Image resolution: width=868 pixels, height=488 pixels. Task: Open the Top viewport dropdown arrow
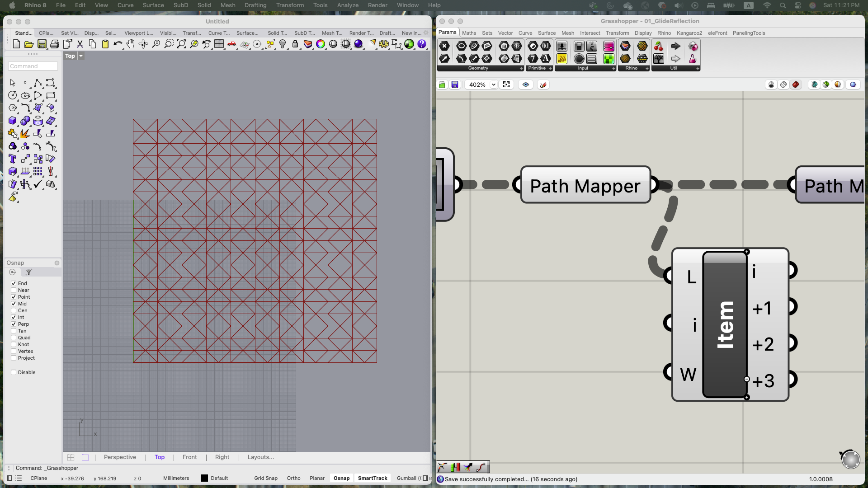[81, 56]
